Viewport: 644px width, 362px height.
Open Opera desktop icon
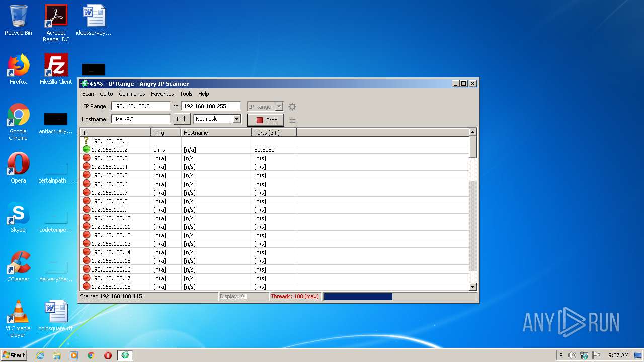(18, 168)
